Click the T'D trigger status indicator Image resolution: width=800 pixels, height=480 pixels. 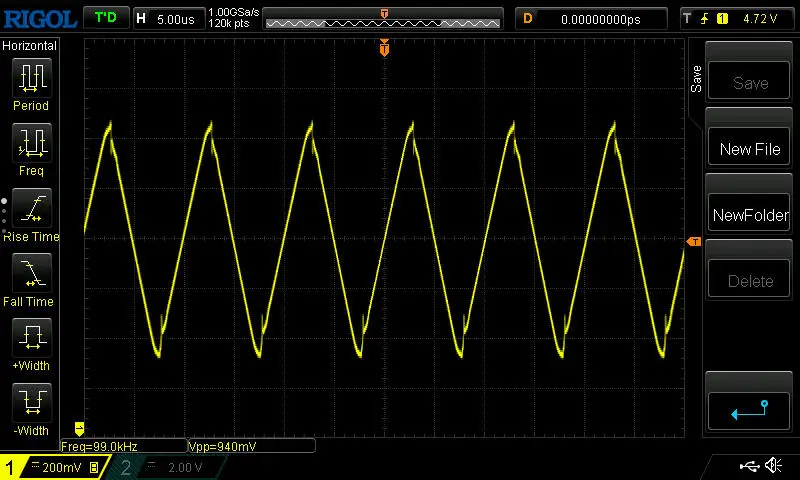(106, 18)
